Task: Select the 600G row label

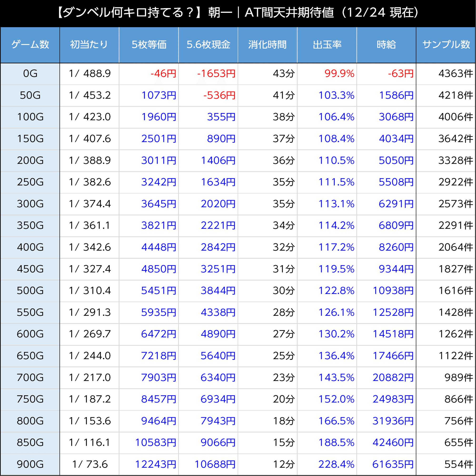Action: 30,334
